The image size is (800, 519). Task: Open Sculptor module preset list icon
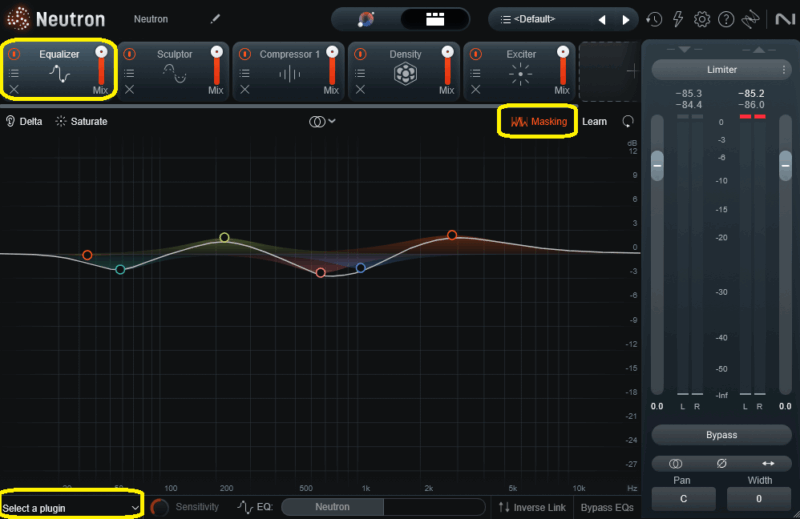point(130,73)
